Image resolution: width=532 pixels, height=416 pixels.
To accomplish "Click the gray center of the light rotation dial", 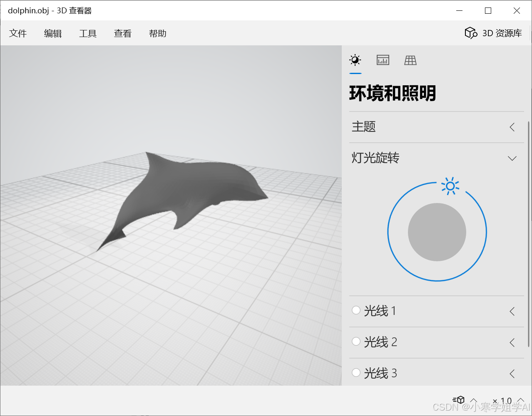I will coord(437,232).
